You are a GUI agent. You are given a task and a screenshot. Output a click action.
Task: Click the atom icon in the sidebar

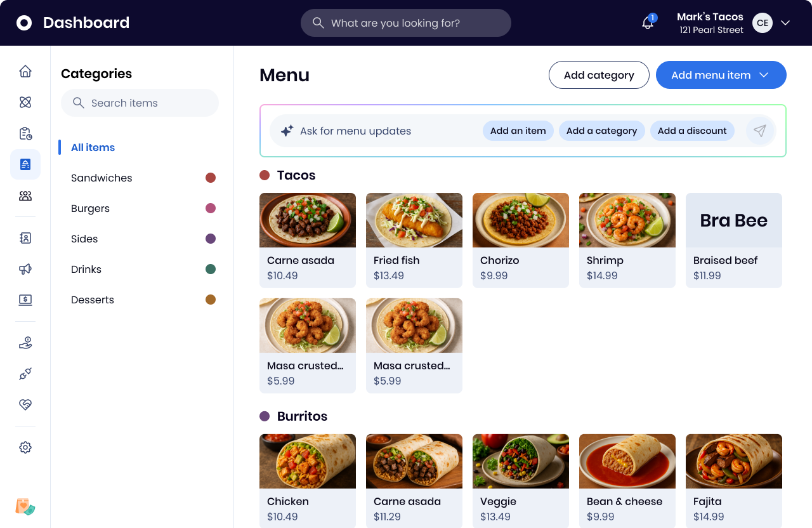point(25,102)
